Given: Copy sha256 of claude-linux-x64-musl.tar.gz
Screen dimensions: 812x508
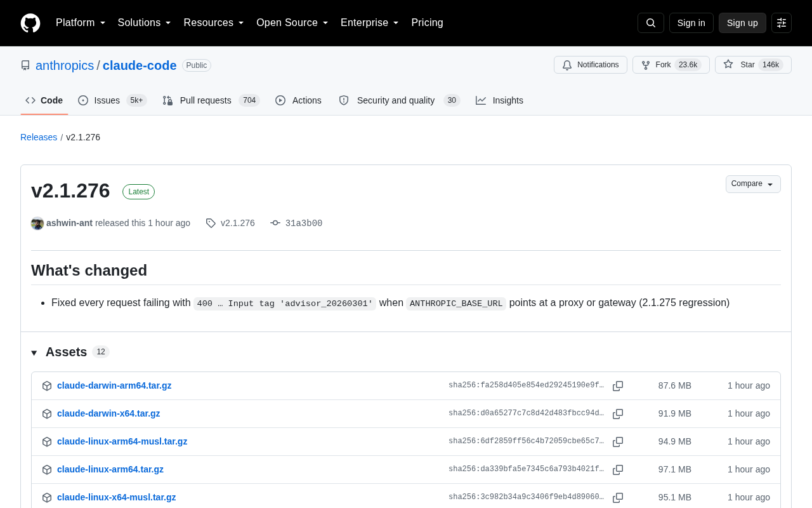Looking at the screenshot, I should tap(618, 498).
